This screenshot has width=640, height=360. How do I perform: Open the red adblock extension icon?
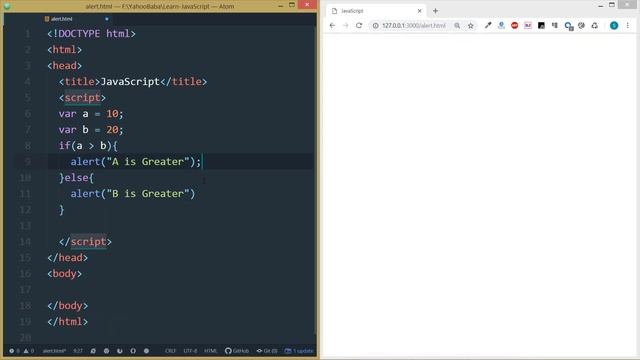click(515, 25)
